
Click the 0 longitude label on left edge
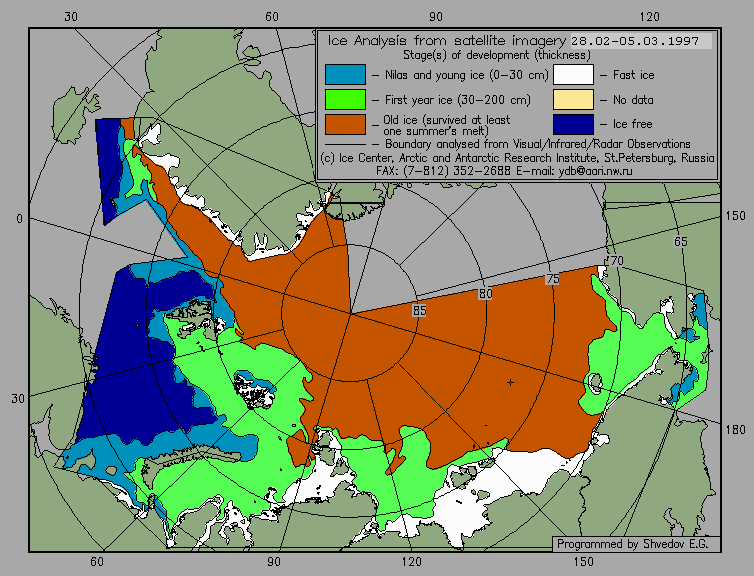point(19,219)
